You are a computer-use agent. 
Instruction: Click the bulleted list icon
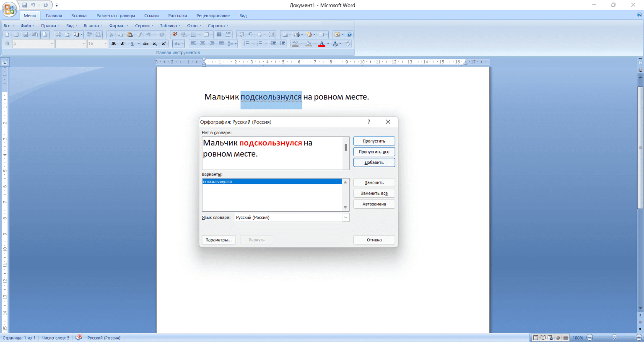(260, 44)
